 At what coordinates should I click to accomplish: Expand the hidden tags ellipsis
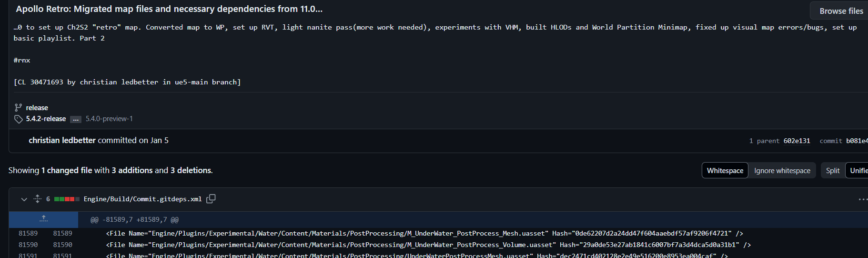(76, 119)
